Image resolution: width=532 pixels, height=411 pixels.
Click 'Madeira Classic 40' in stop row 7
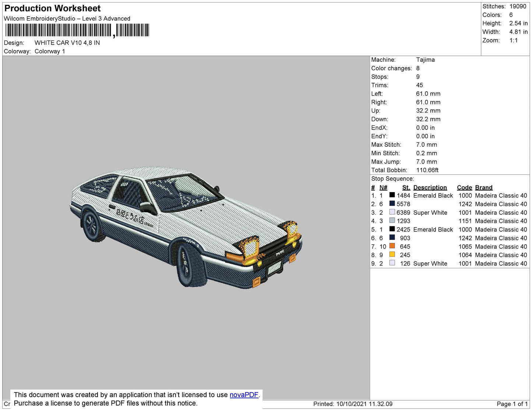click(x=501, y=247)
